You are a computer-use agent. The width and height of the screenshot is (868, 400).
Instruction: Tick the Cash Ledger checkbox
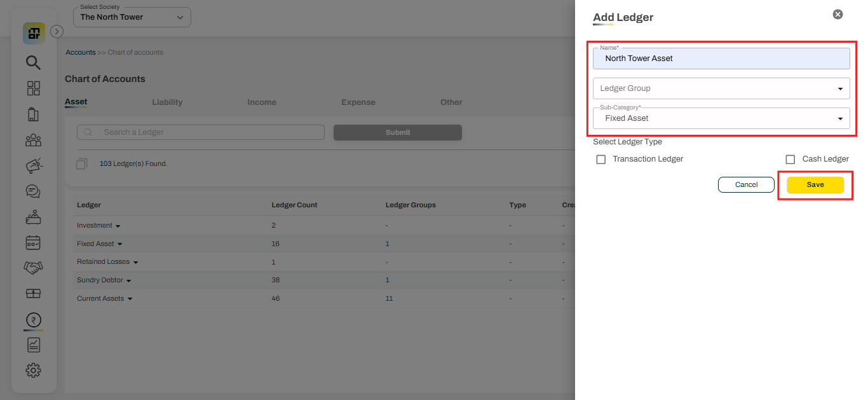pos(790,160)
